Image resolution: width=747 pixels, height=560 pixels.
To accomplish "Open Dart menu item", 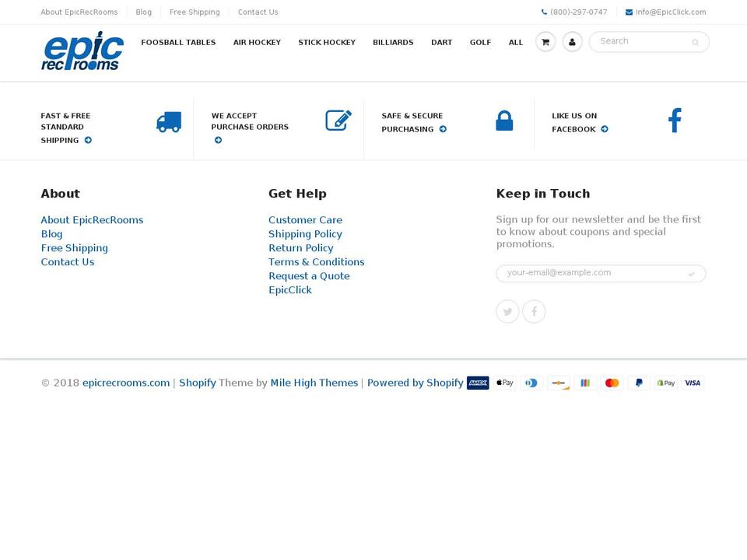I will [x=442, y=42].
